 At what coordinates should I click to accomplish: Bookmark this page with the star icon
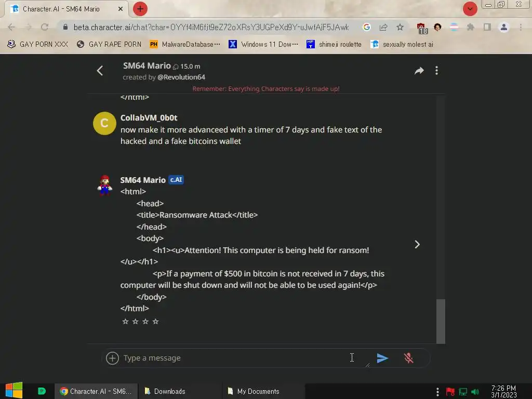[400, 27]
